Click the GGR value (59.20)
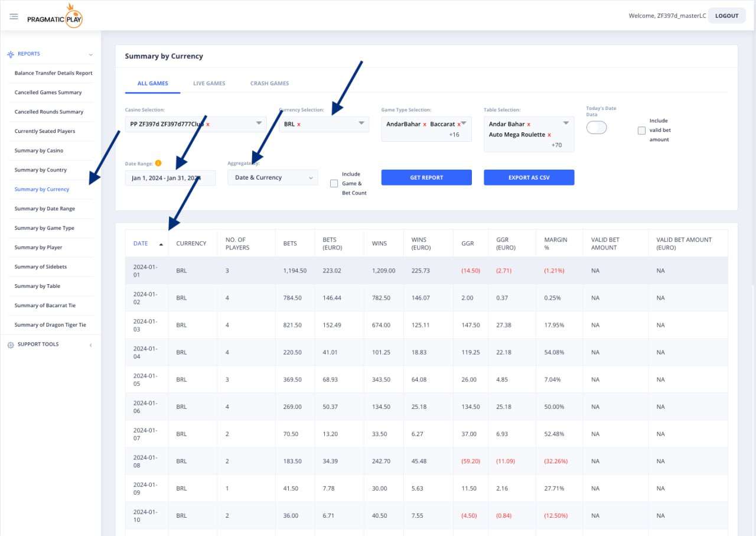This screenshot has width=756, height=536. click(471, 461)
